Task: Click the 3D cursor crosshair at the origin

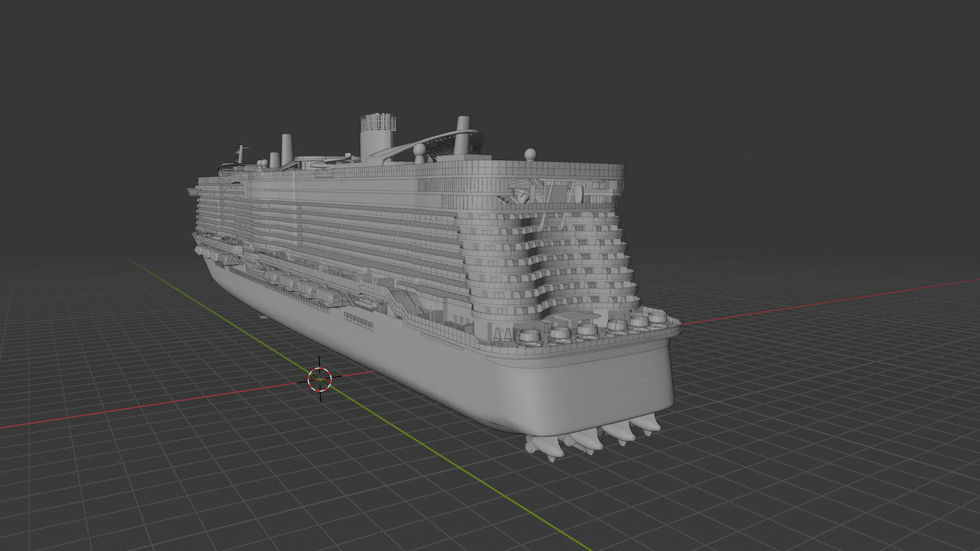Action: coord(320,379)
